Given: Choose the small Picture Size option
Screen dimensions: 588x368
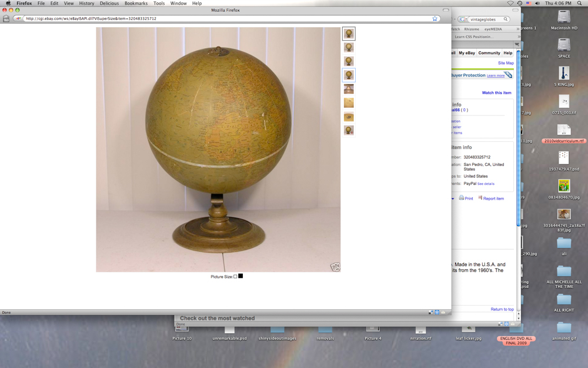Looking at the screenshot, I should 235,277.
